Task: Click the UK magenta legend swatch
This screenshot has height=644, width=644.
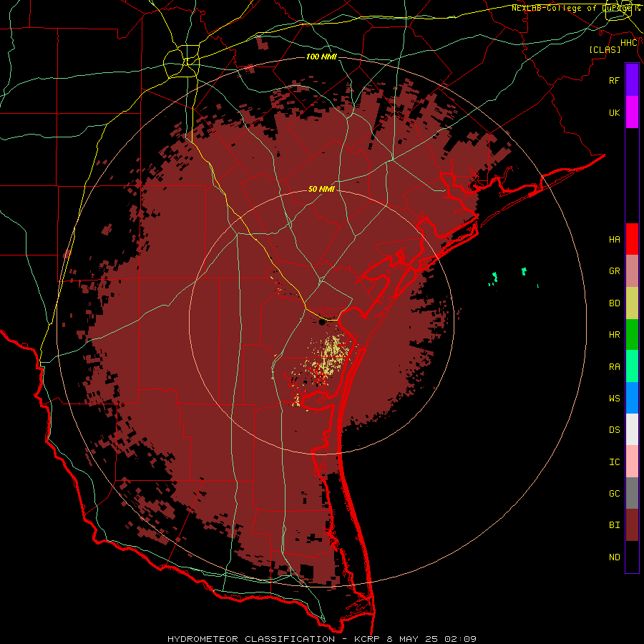Action: click(x=632, y=112)
